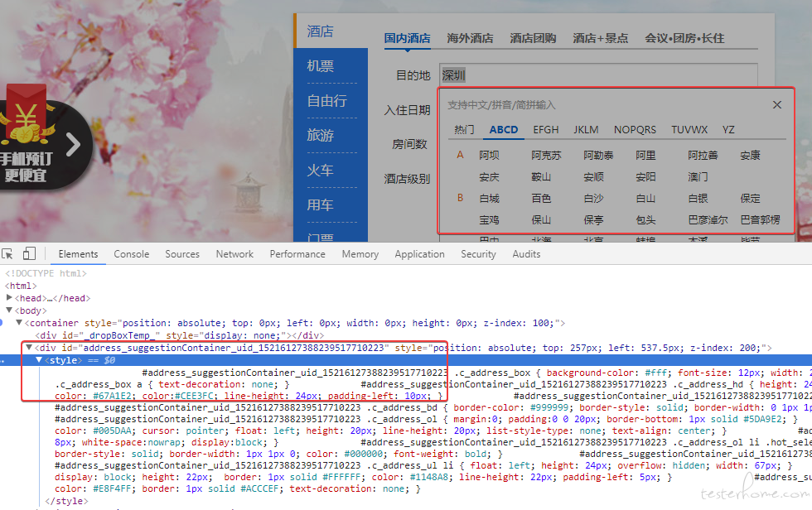This screenshot has height=510, width=812.
Task: Choose city 阿坝
Action: (x=489, y=155)
